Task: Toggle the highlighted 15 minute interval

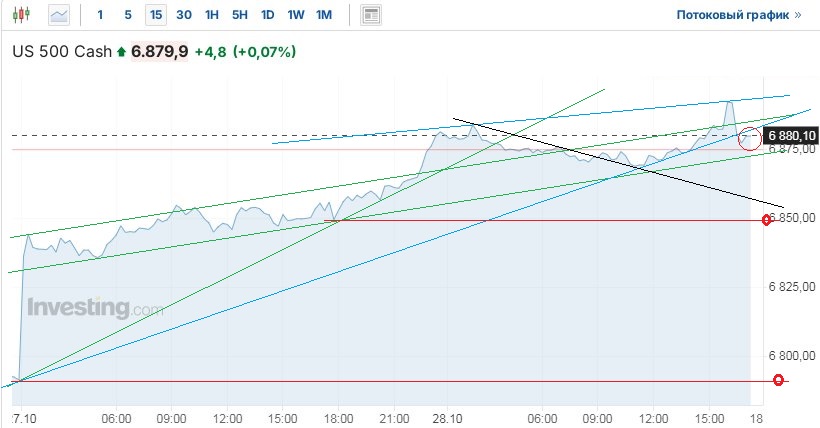Action: [x=155, y=15]
